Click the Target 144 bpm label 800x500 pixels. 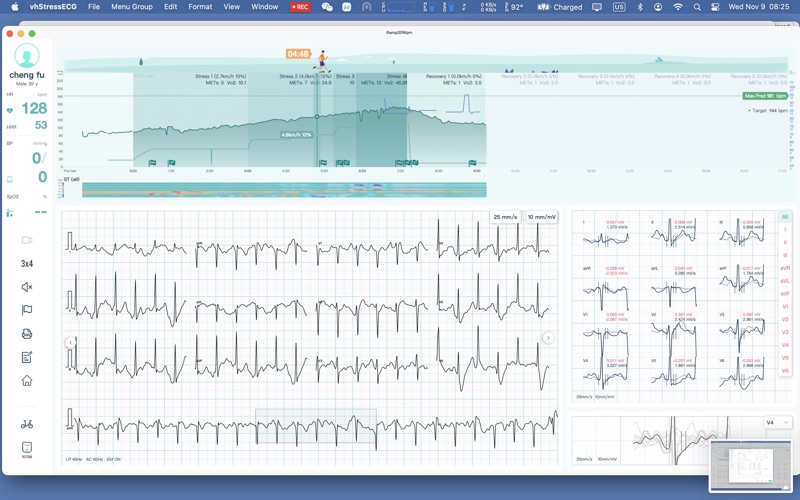pyautogui.click(x=766, y=110)
